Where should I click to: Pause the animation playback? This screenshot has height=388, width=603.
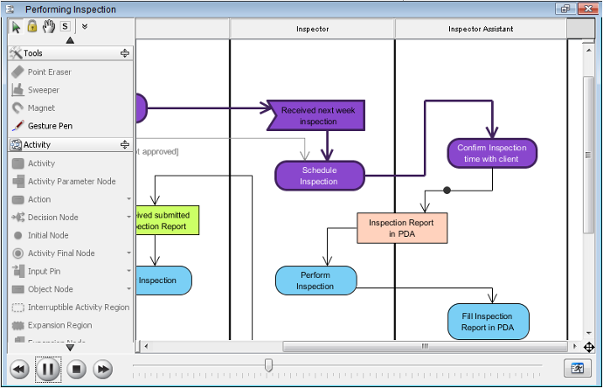point(48,370)
